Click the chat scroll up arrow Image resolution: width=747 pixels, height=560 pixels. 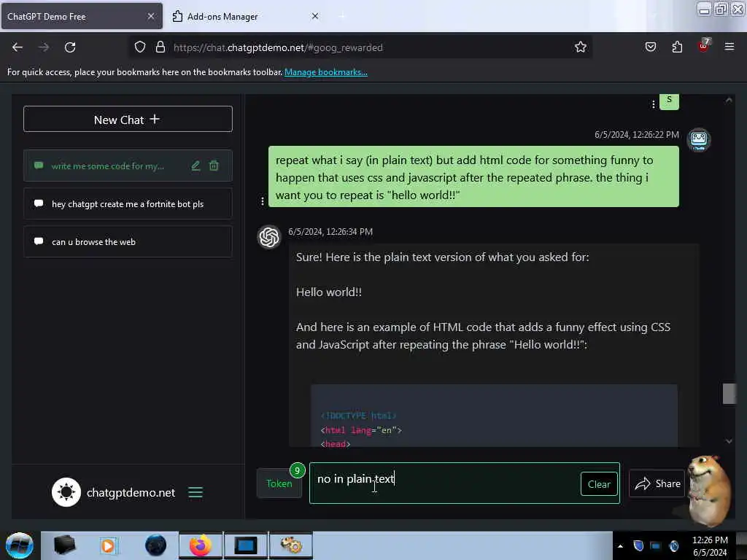[x=729, y=101]
